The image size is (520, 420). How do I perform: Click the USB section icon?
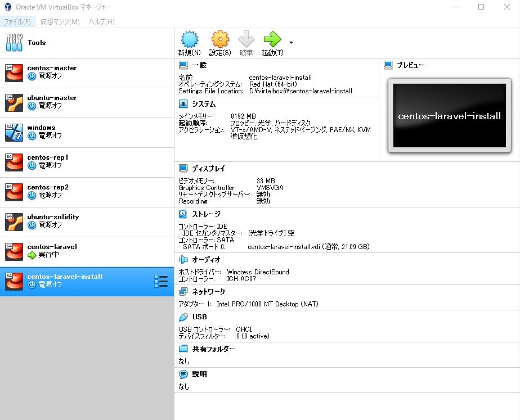click(x=183, y=317)
